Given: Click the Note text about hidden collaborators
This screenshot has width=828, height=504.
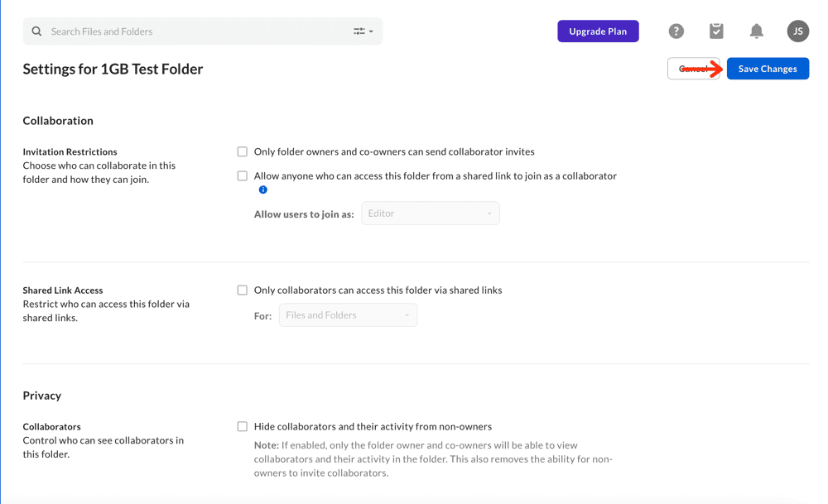Looking at the screenshot, I should pos(433,458).
